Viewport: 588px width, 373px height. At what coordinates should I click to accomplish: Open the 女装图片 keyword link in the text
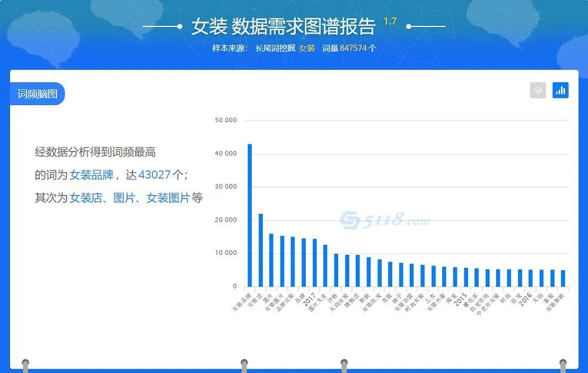tap(168, 198)
